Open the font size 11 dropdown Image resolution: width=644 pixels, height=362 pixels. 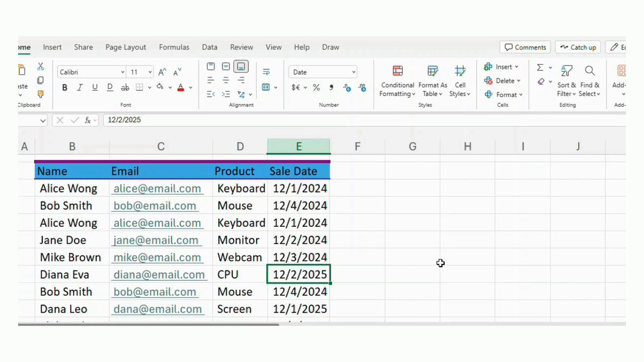tap(150, 72)
